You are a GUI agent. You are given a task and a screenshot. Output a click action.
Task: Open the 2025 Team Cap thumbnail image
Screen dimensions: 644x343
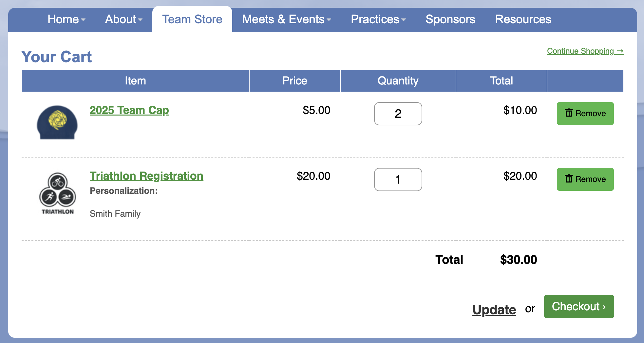coord(57,122)
